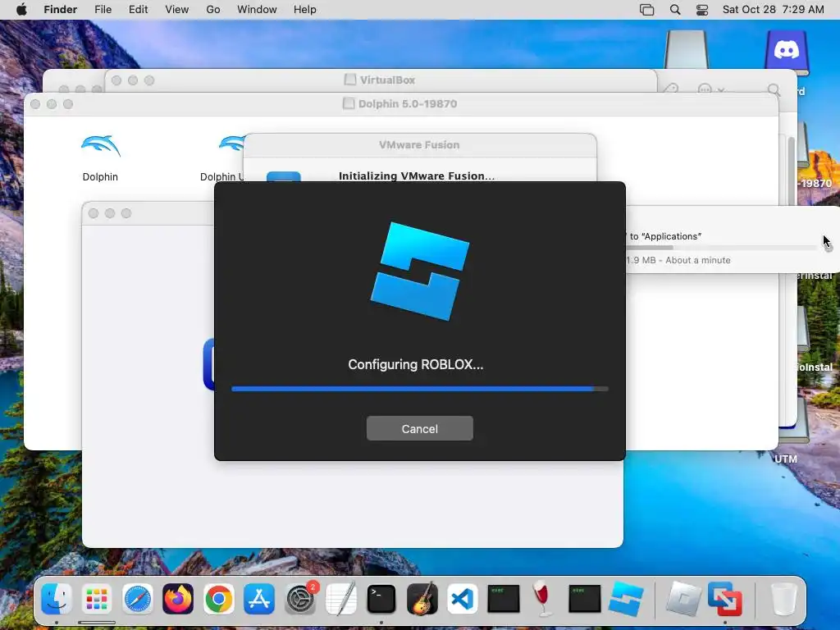
Task: Click the copy progress bar in the Applications copy window
Action: tap(720, 248)
